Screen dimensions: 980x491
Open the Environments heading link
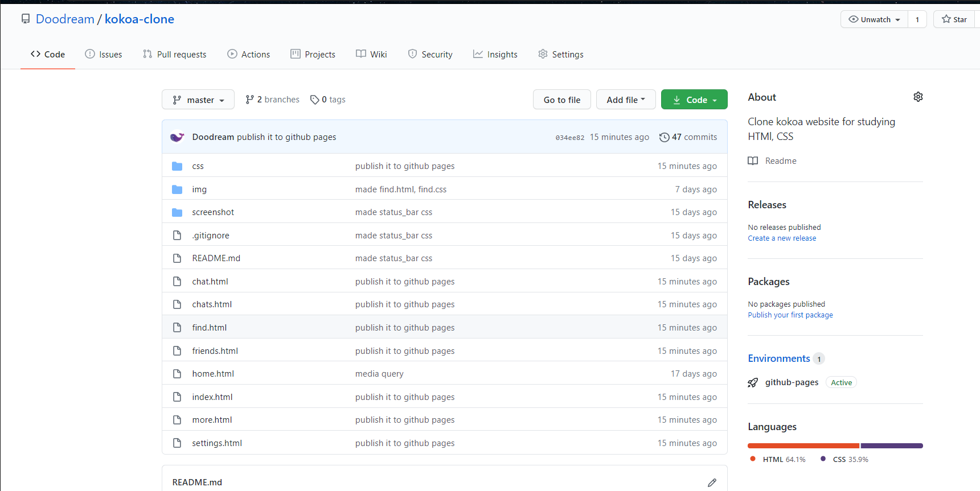[779, 358]
